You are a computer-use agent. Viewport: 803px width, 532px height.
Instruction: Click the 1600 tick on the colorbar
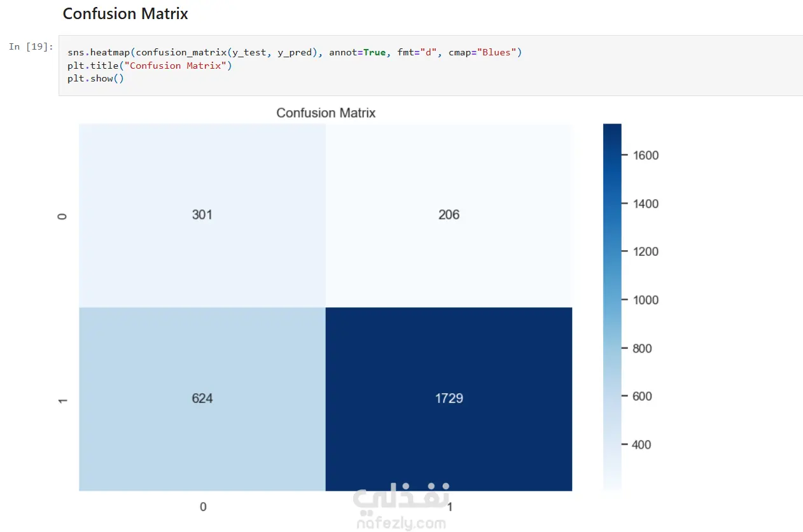645,155
